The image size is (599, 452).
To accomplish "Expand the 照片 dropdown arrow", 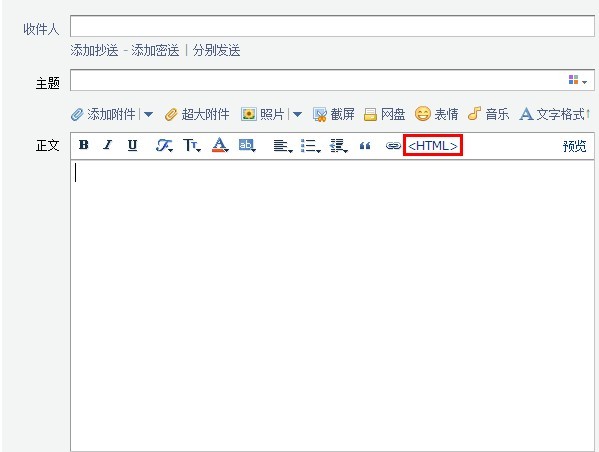I will (x=297, y=114).
